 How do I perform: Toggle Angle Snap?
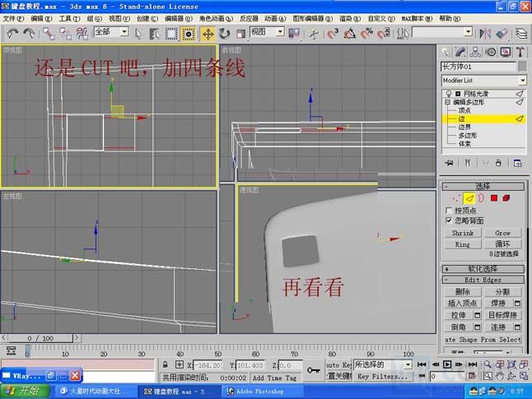[349, 34]
